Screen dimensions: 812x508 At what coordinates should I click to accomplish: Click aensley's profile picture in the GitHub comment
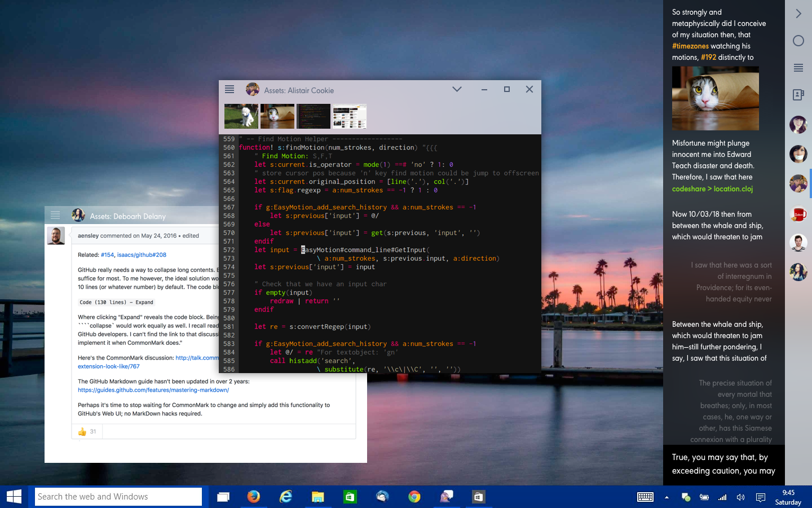tap(56, 236)
